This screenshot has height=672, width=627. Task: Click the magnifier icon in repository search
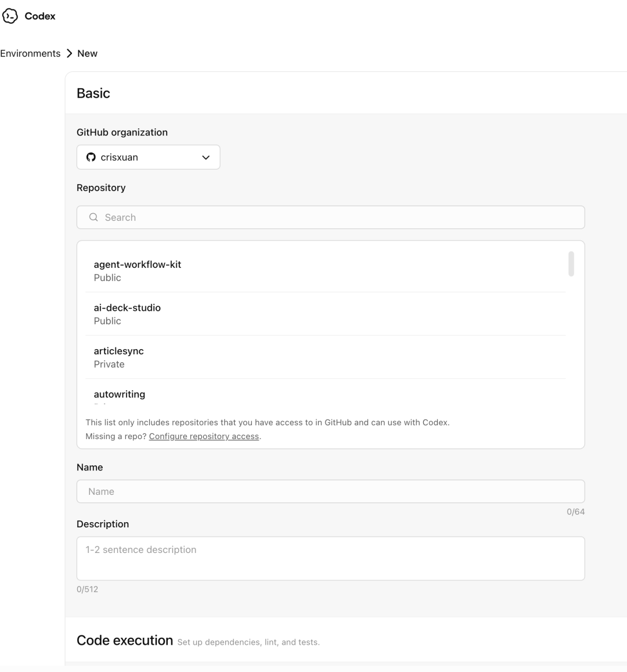(x=93, y=217)
